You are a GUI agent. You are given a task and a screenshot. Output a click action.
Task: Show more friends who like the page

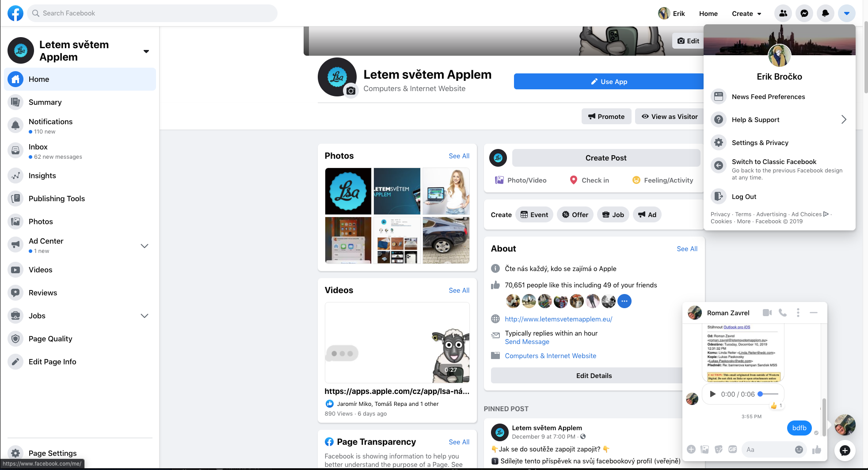tap(624, 301)
